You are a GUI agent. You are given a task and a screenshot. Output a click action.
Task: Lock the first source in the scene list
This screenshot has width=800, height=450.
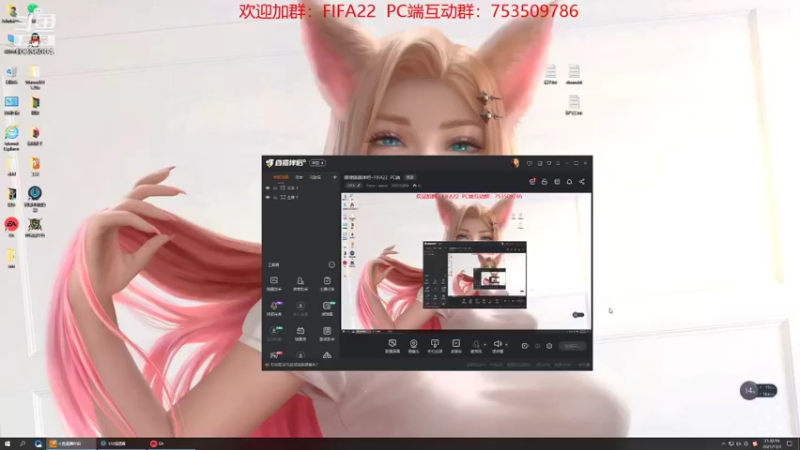275,188
